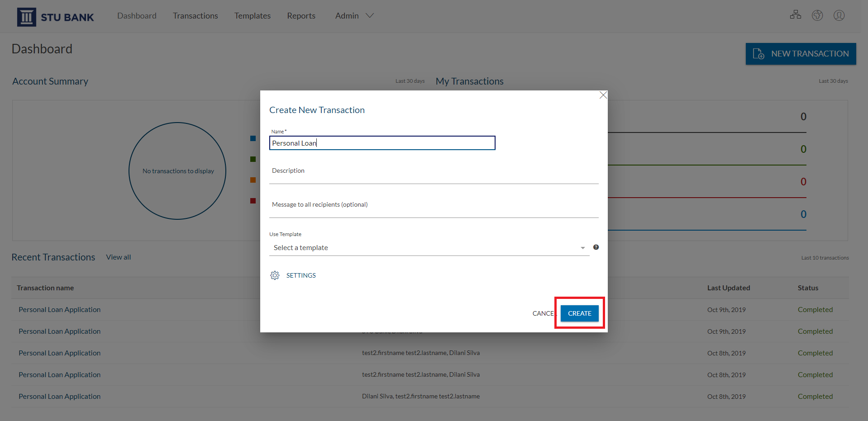
Task: Click the Account Summary heading
Action: coord(50,81)
